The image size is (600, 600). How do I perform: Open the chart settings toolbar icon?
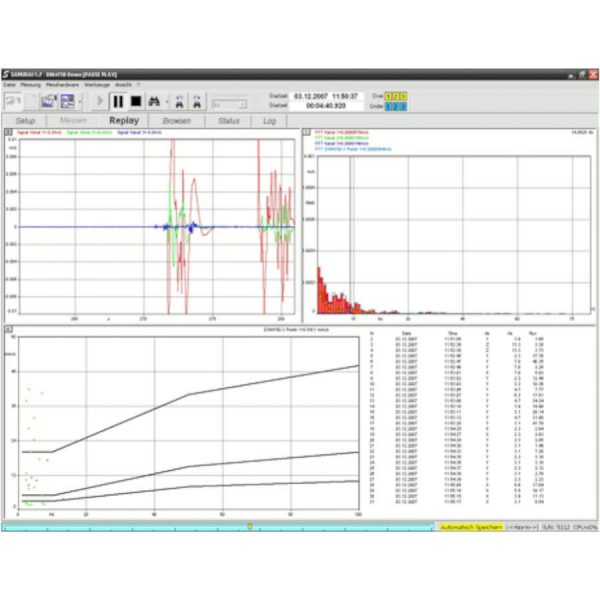(x=49, y=101)
